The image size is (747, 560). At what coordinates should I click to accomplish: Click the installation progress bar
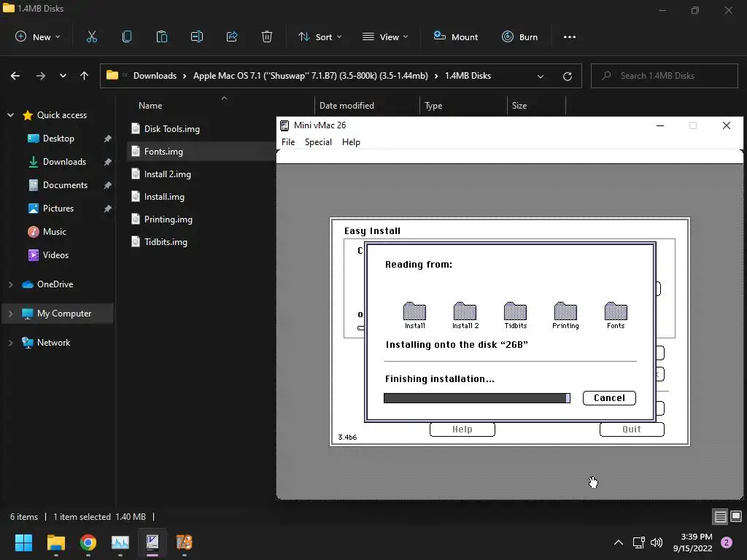pos(477,398)
